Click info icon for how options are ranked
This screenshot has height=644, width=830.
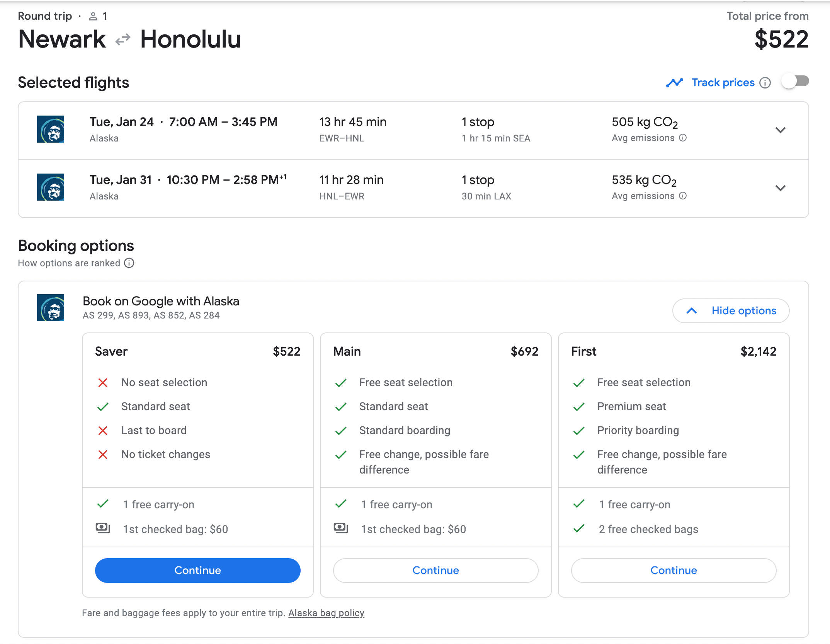tap(129, 263)
